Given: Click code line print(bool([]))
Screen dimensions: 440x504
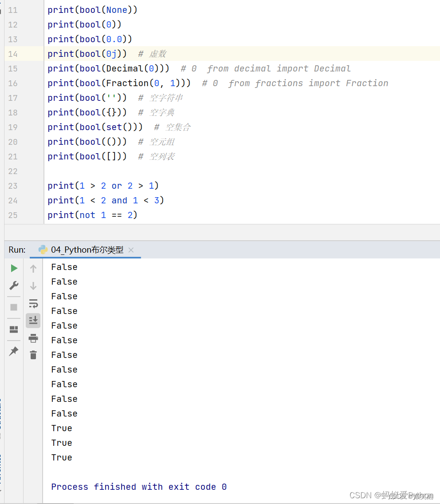Looking at the screenshot, I should tap(87, 157).
